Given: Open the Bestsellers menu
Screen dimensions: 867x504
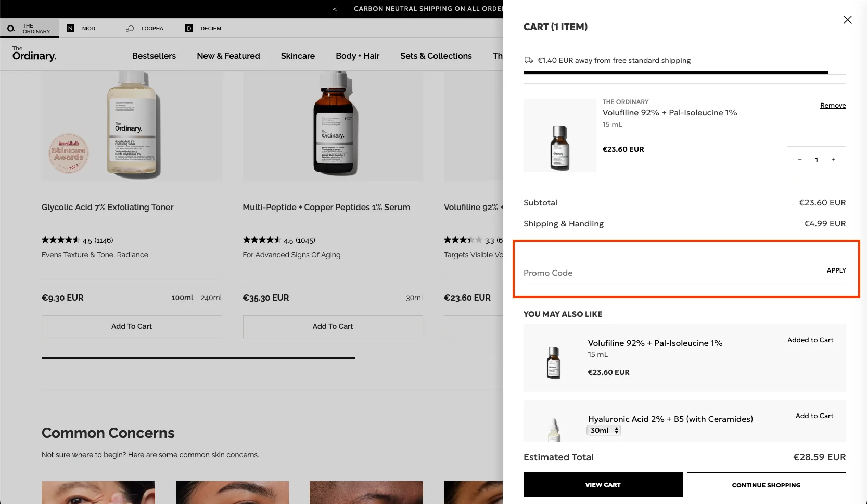Looking at the screenshot, I should tap(154, 56).
